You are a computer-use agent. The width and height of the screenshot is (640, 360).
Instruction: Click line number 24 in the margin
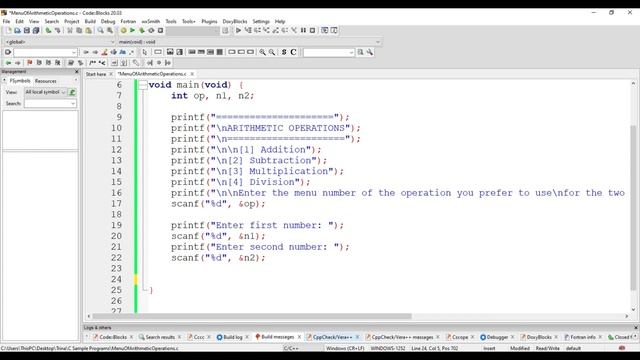[x=116, y=279]
